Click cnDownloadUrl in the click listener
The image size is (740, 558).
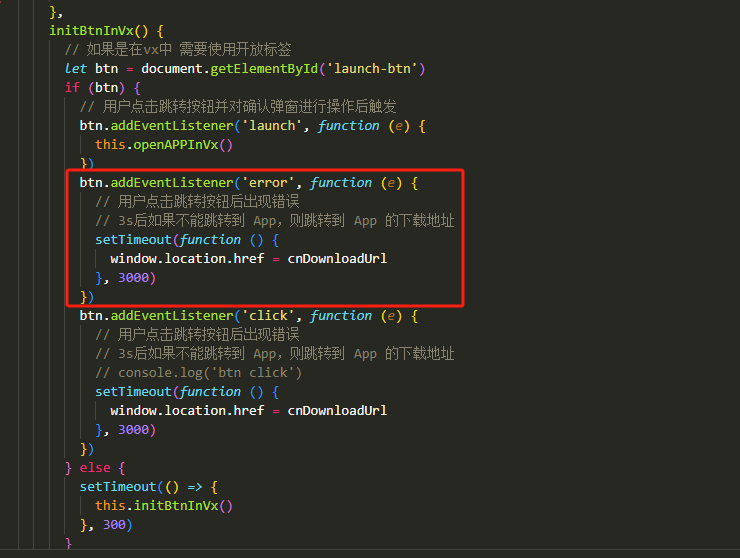click(x=337, y=411)
